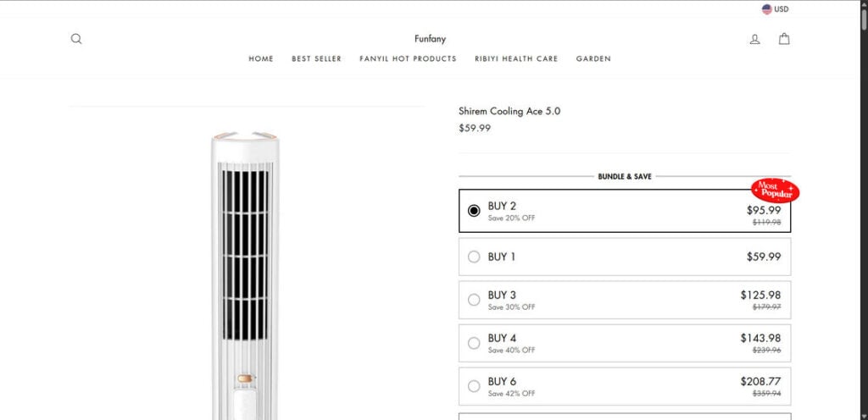Click the Funfany store logo

click(x=430, y=39)
